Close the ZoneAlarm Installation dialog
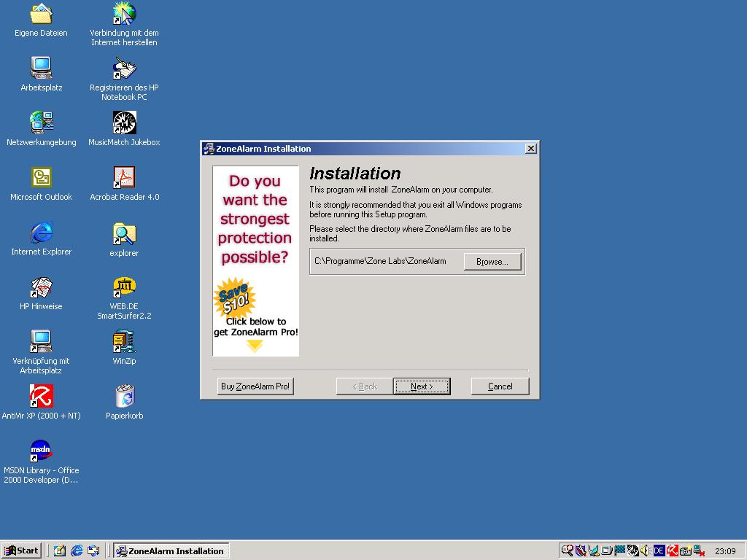The image size is (747, 560). [x=531, y=149]
